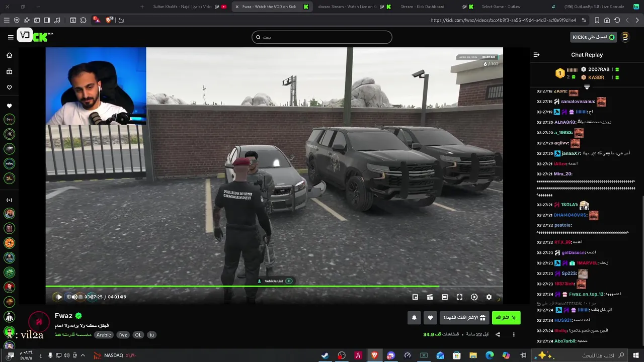Click the fwz tag

[123, 335]
